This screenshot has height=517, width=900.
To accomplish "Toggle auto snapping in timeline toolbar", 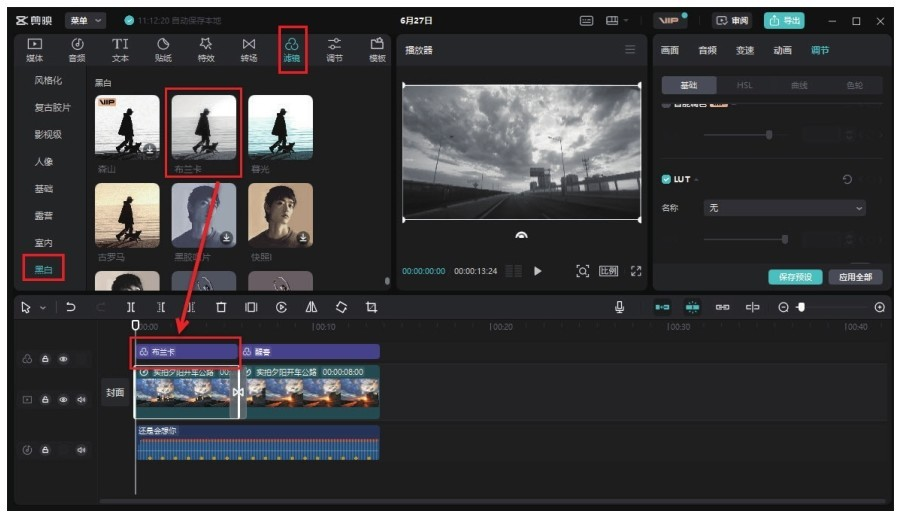I will click(x=692, y=307).
